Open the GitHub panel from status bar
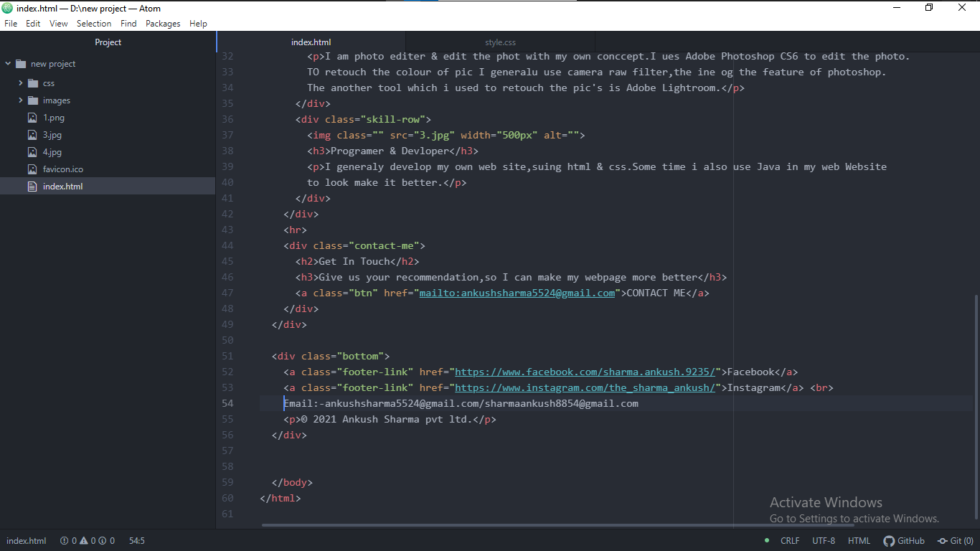Image resolution: width=980 pixels, height=551 pixels. click(904, 541)
